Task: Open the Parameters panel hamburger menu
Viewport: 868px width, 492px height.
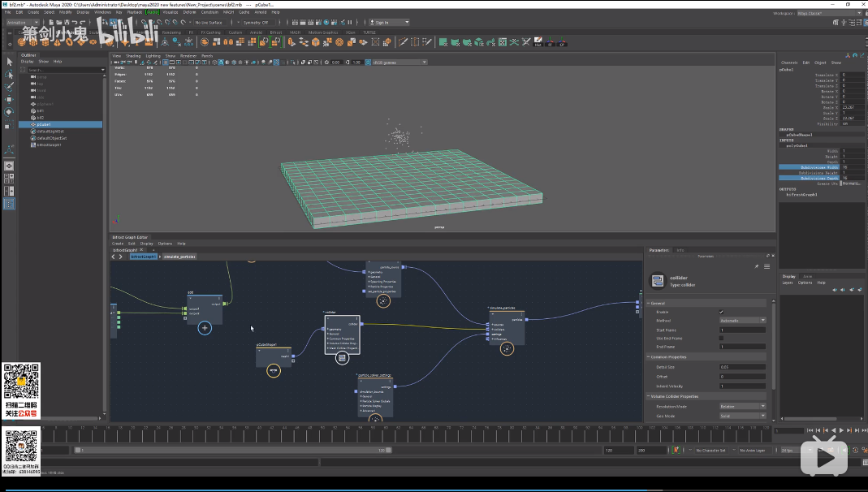Action: coord(767,266)
